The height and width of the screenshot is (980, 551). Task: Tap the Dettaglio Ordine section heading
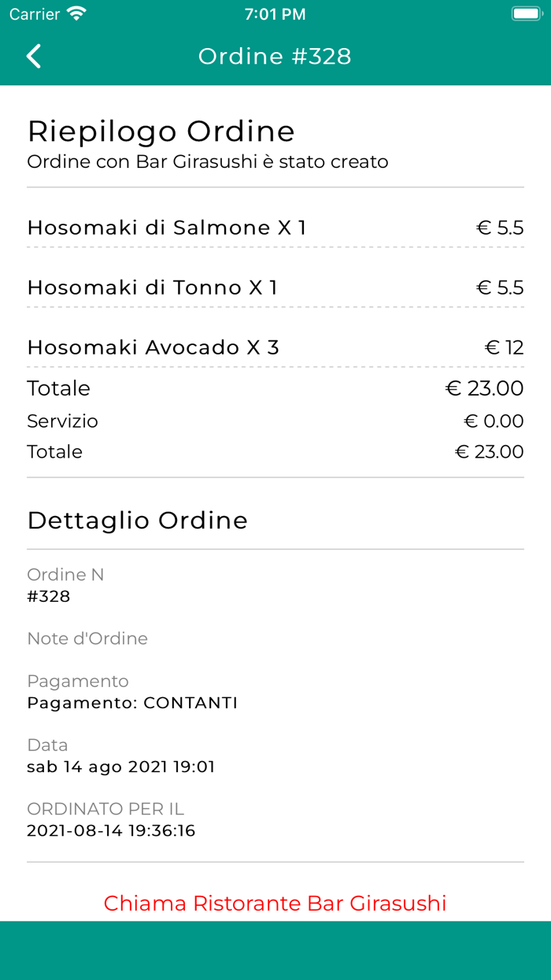(x=138, y=520)
